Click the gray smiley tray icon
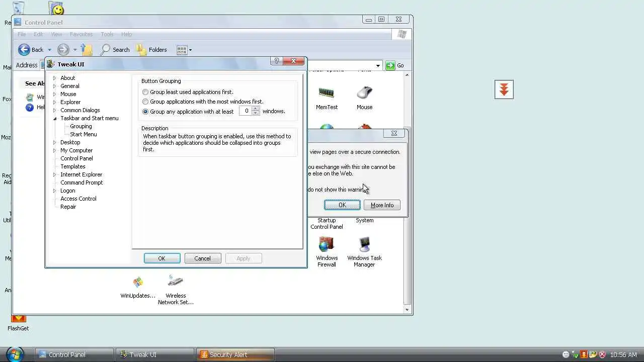Screen dimensions: 644x362 click(566, 354)
